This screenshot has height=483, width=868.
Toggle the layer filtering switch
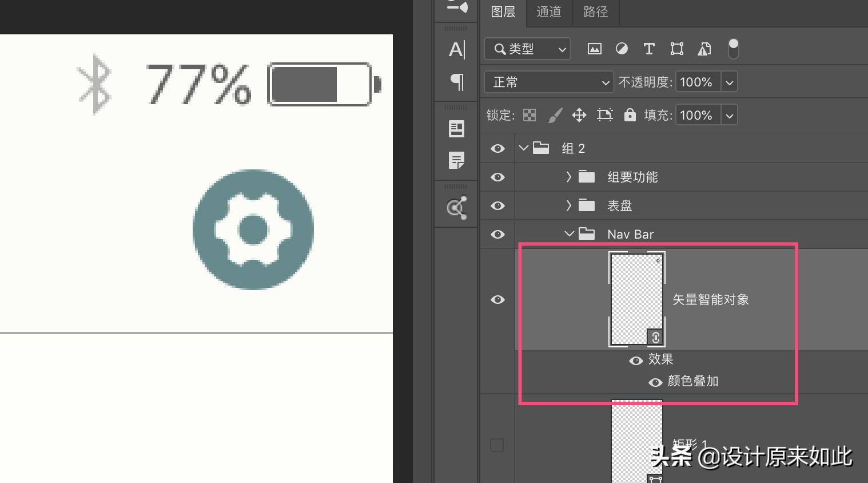(733, 49)
